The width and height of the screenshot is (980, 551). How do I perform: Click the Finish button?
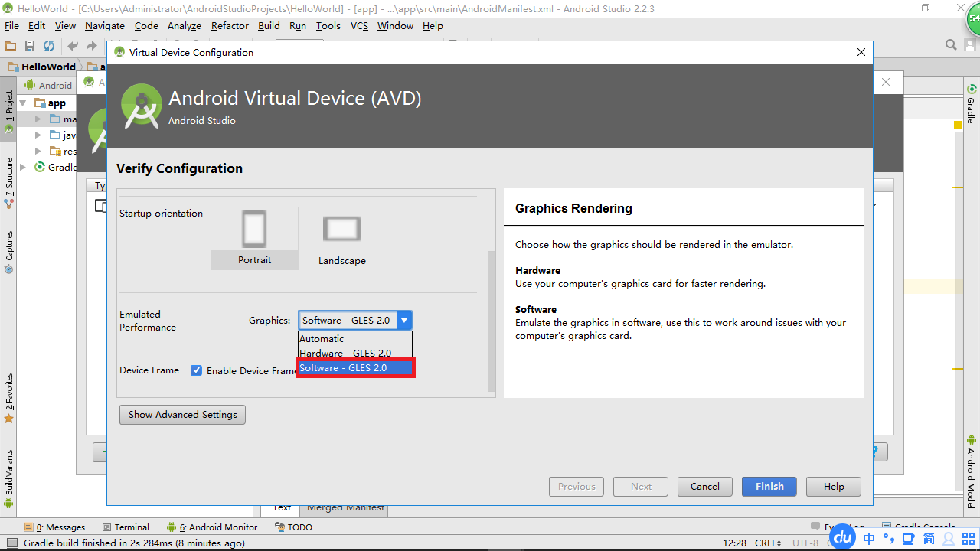769,487
